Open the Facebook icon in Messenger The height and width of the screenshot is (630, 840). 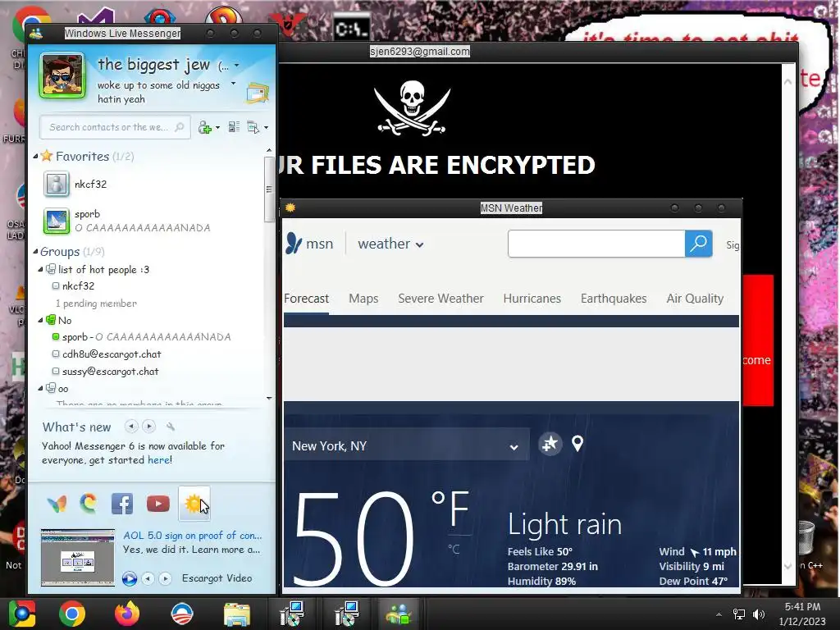122,504
